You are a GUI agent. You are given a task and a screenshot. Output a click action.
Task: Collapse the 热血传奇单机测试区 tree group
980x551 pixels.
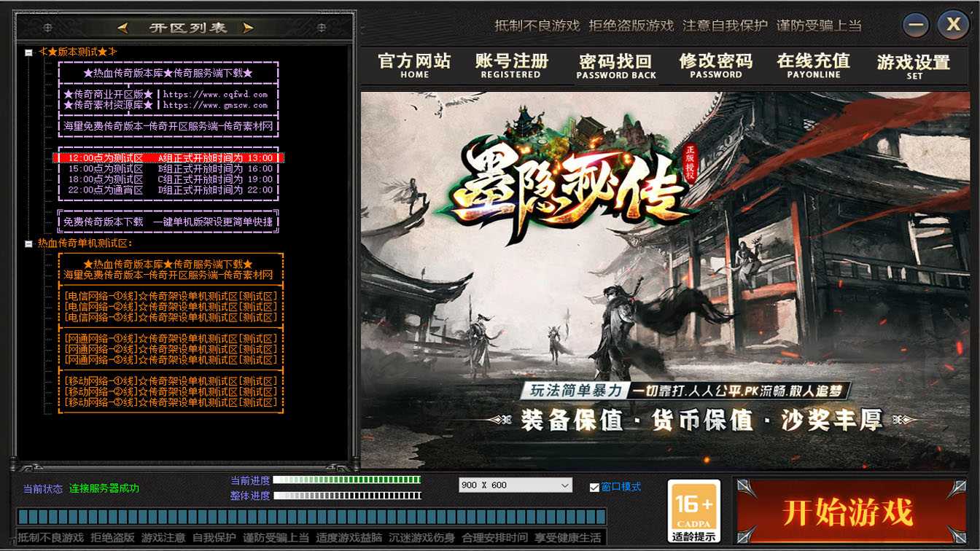tap(28, 243)
